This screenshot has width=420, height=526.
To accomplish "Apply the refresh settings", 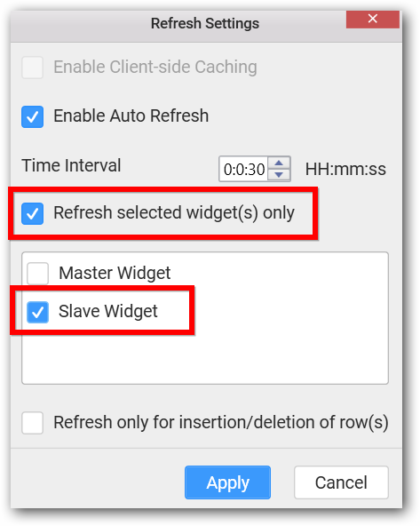I will (227, 482).
